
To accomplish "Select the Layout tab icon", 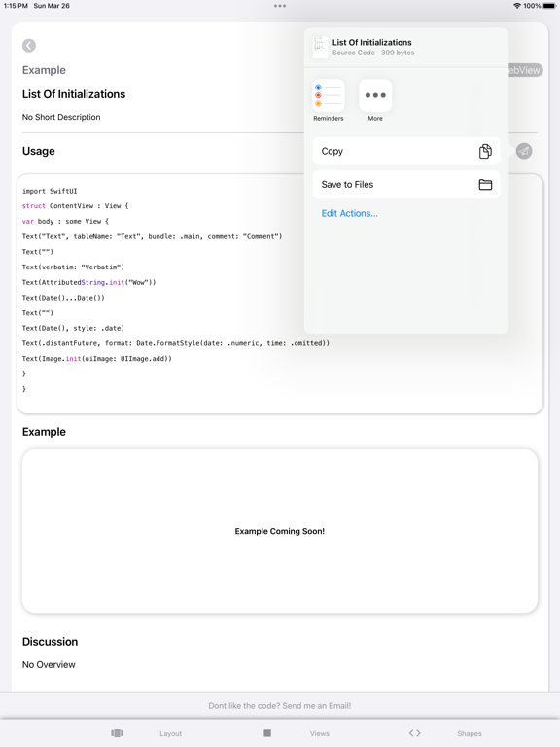I will [117, 733].
